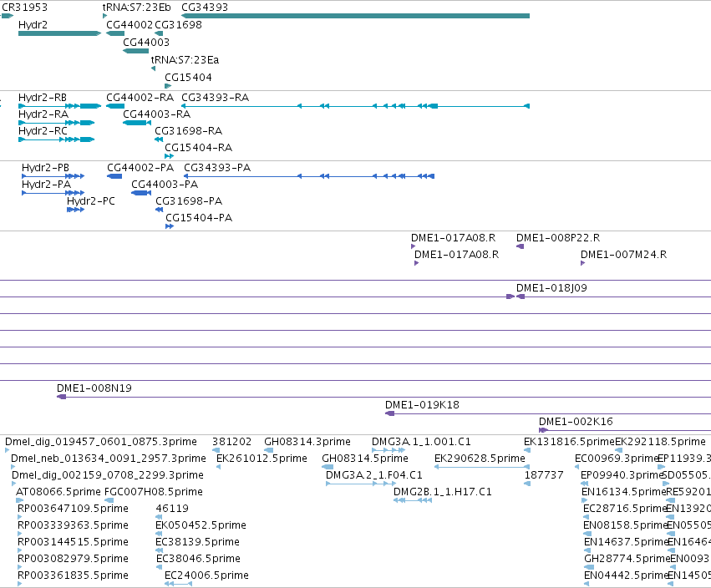The width and height of the screenshot is (711, 588).
Task: Select the CG15404-PA protein label
Action: 199,218
